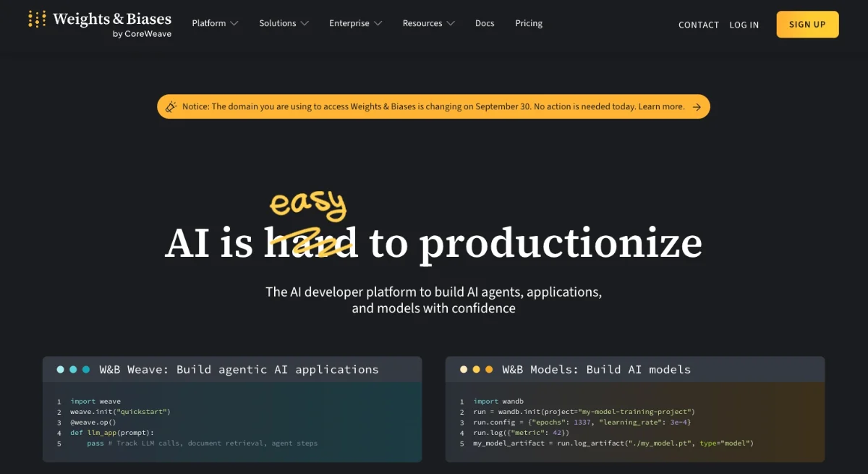Click the yellow domain change notice banner

click(x=433, y=106)
